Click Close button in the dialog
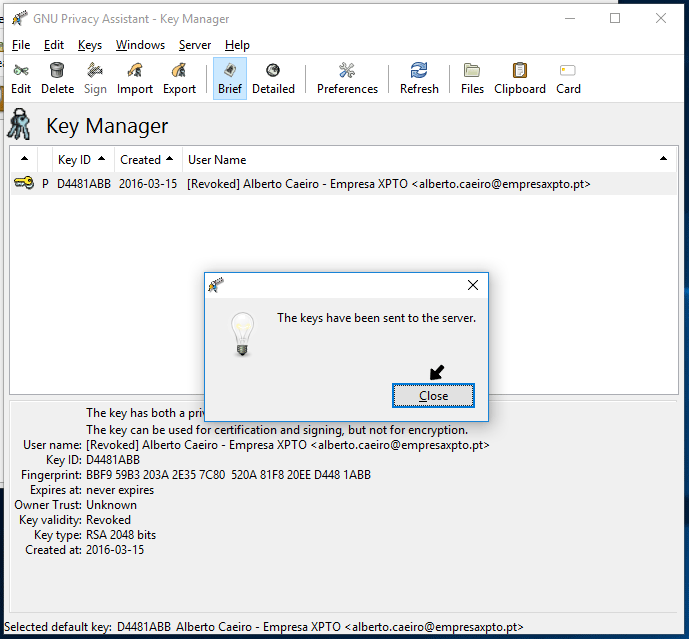Viewport: 689px width, 639px height. click(x=433, y=396)
